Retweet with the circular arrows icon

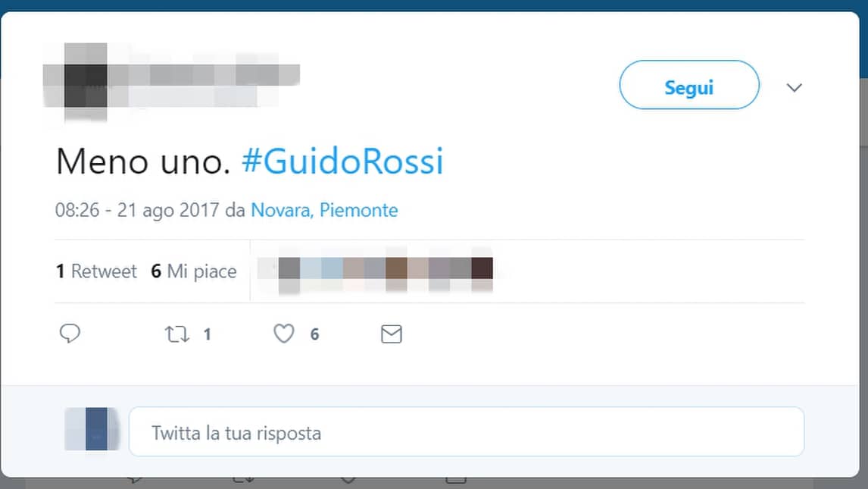[177, 334]
